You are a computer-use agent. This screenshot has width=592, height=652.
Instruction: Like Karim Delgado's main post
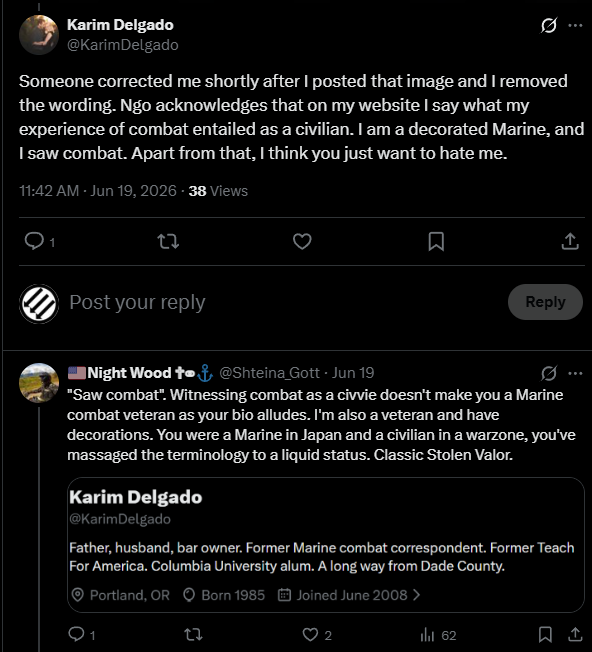coord(302,241)
